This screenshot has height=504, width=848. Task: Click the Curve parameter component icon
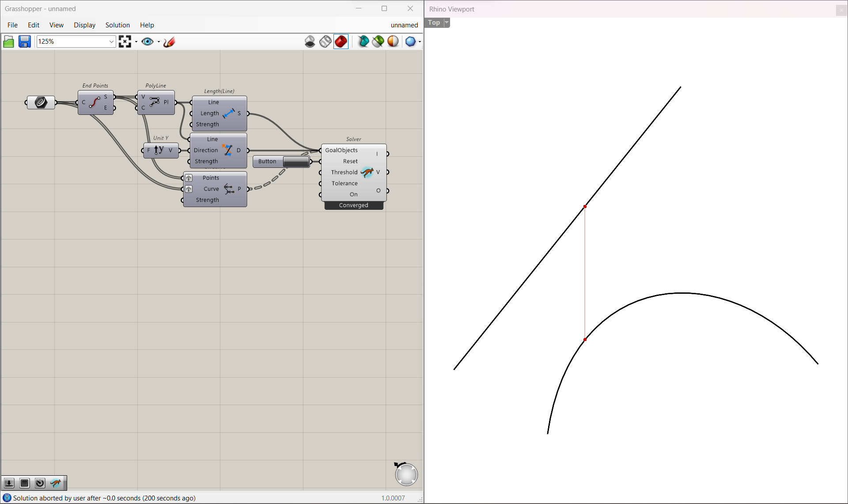tap(41, 102)
